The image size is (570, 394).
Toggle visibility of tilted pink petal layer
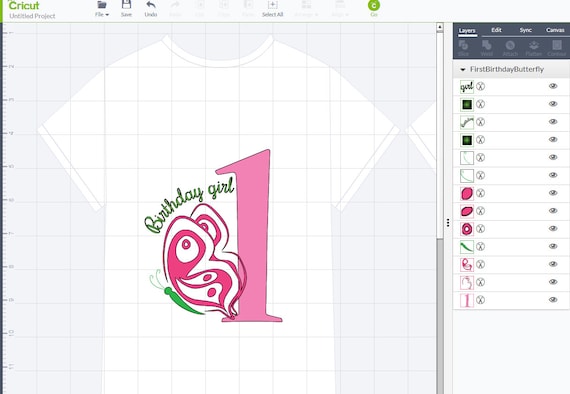[553, 211]
